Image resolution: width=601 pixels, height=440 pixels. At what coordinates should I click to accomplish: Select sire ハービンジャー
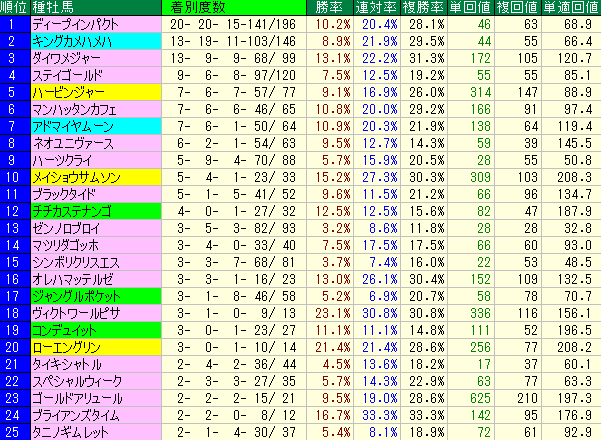pos(96,92)
